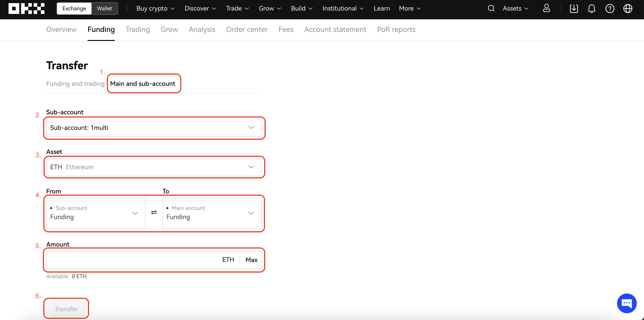Click the download app icon
Image resolution: width=644 pixels, height=320 pixels.
pos(574,9)
